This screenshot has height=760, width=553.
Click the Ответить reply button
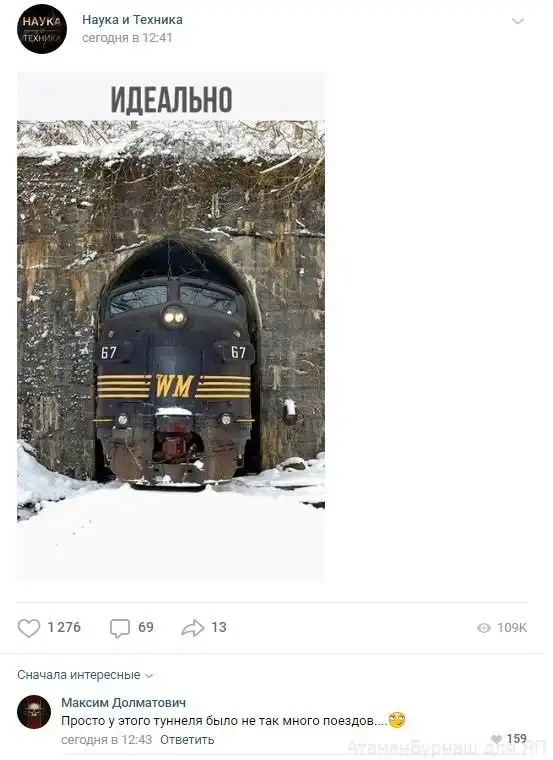click(x=187, y=740)
